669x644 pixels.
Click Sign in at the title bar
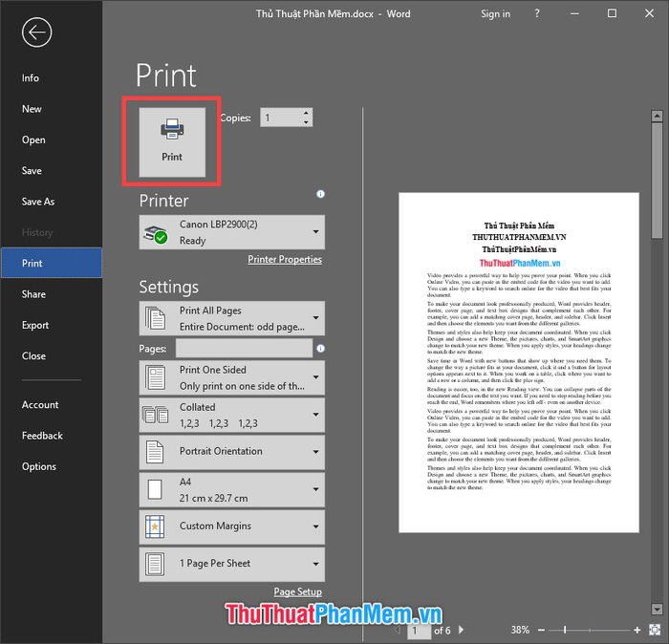pos(495,14)
